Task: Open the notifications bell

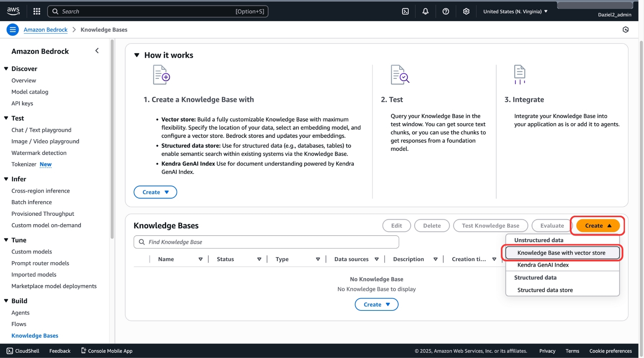Action: [x=425, y=11]
